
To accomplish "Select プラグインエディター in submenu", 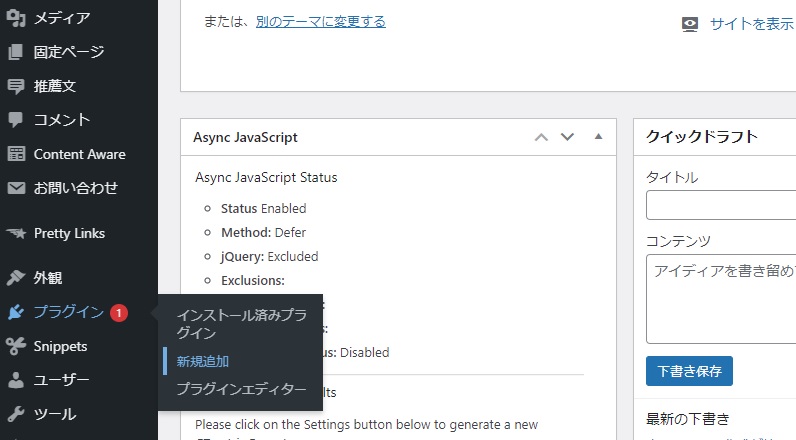I will coord(241,389).
